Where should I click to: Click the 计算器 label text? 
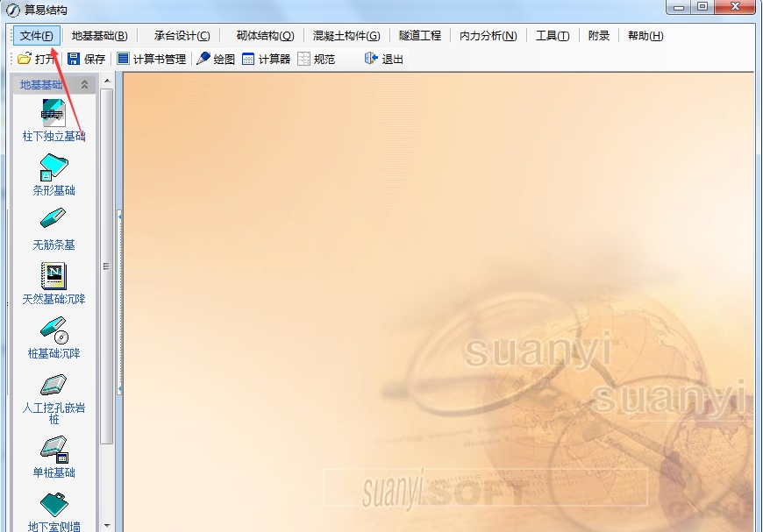274,60
